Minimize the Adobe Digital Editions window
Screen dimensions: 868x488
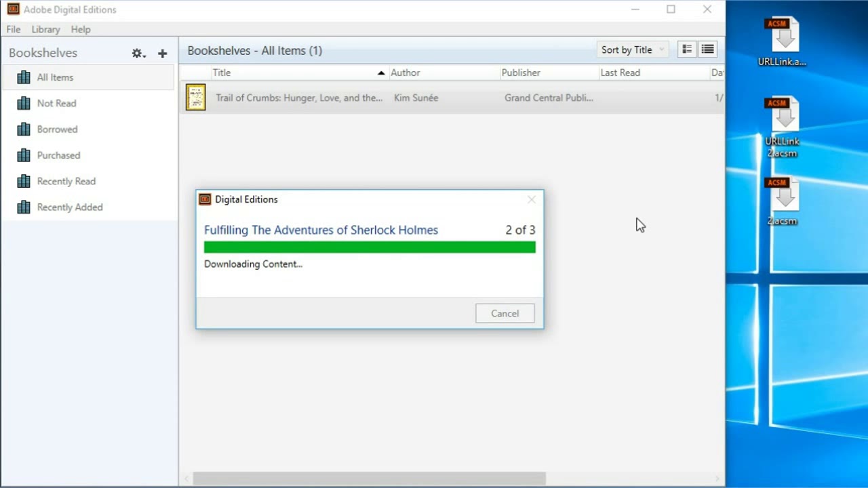point(635,9)
